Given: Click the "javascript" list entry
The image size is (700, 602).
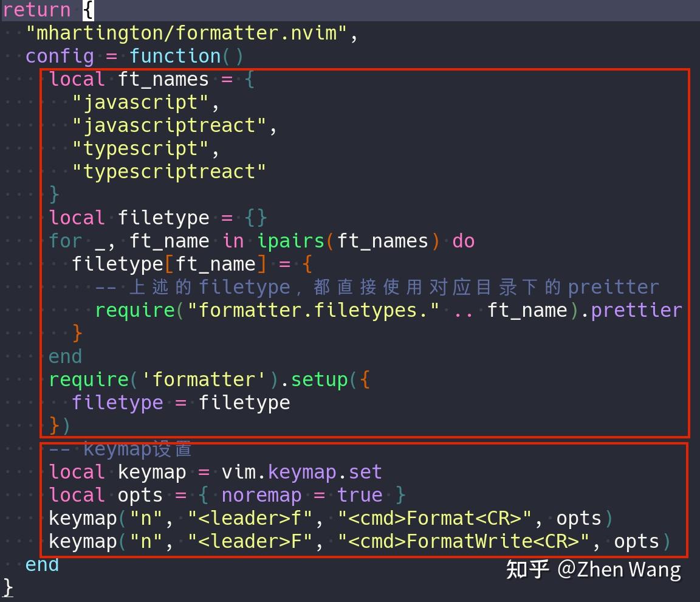Looking at the screenshot, I should [140, 102].
